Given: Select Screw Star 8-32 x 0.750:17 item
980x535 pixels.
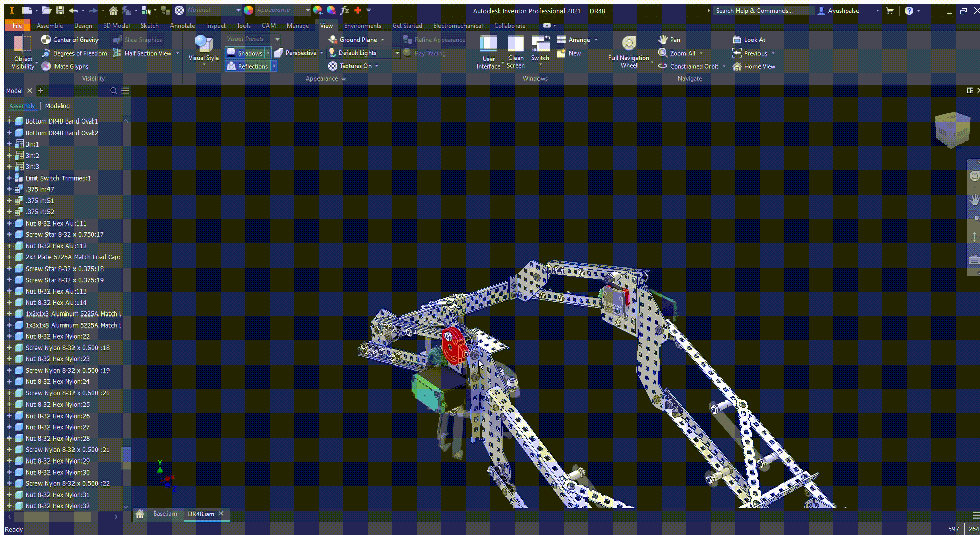Looking at the screenshot, I should point(64,235).
